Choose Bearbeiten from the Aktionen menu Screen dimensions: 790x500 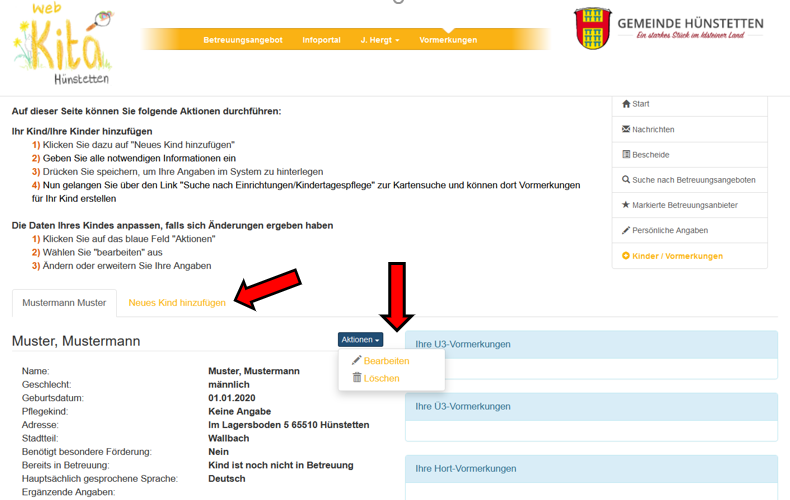click(x=386, y=361)
